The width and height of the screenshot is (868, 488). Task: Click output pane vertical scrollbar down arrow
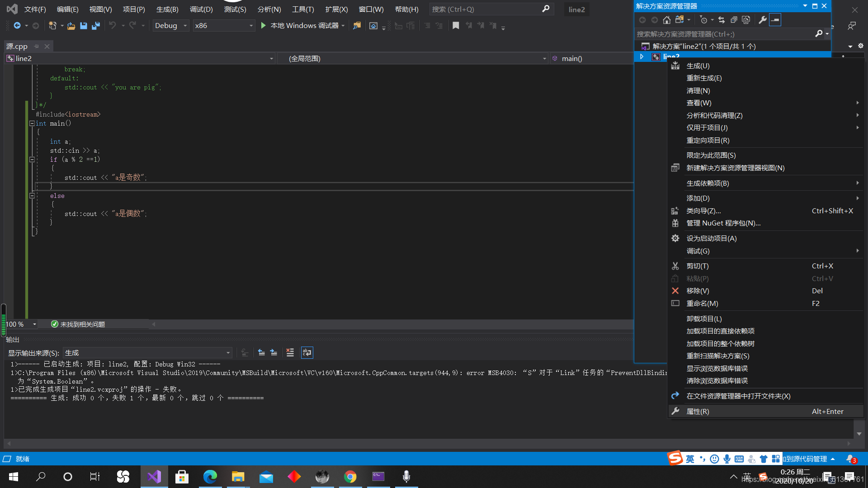pyautogui.click(x=859, y=434)
